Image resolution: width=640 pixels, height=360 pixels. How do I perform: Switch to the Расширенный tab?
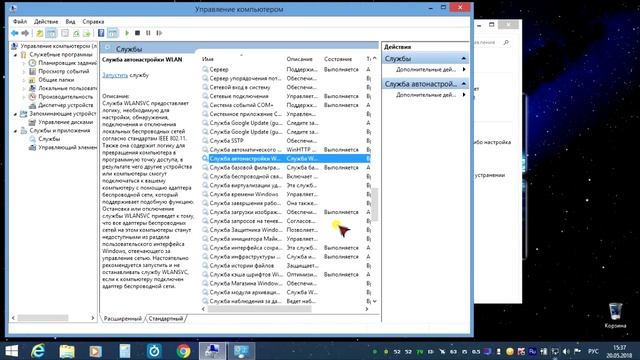pyautogui.click(x=122, y=318)
